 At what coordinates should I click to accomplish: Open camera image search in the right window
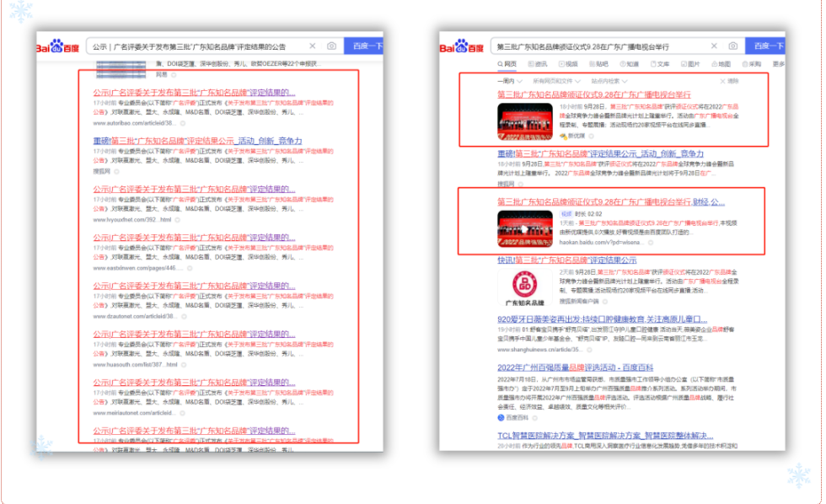click(x=732, y=46)
